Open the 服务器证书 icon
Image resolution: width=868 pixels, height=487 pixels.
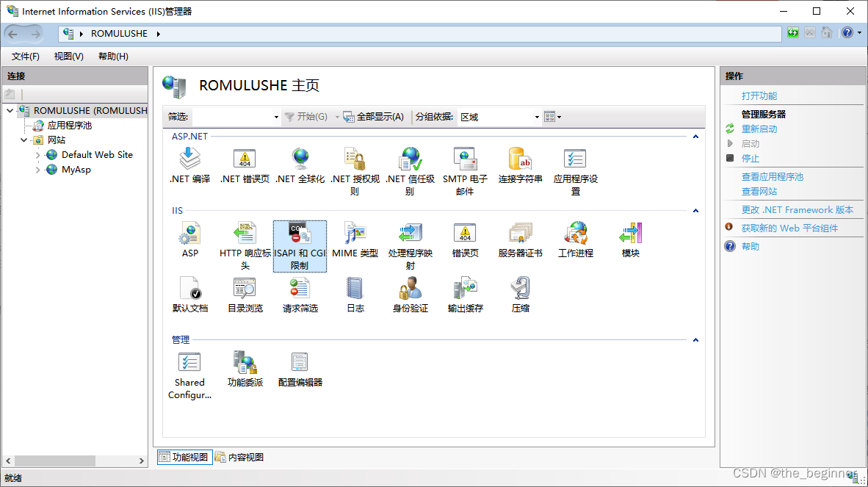(x=521, y=234)
